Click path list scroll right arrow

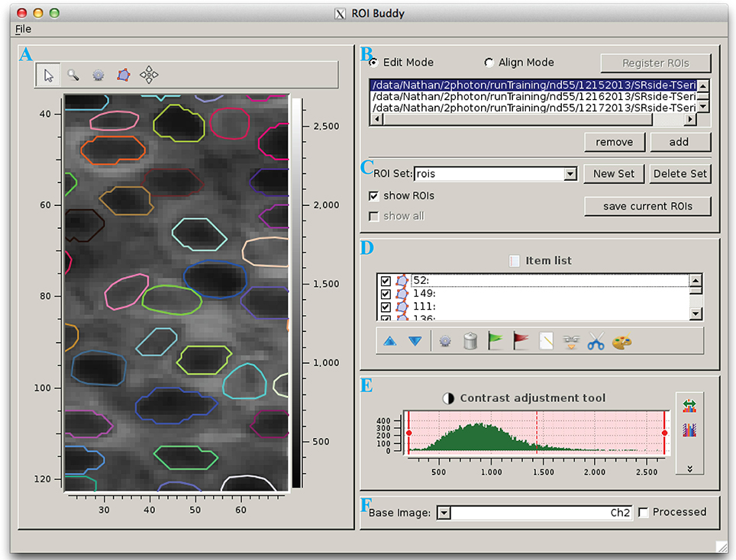coord(690,119)
